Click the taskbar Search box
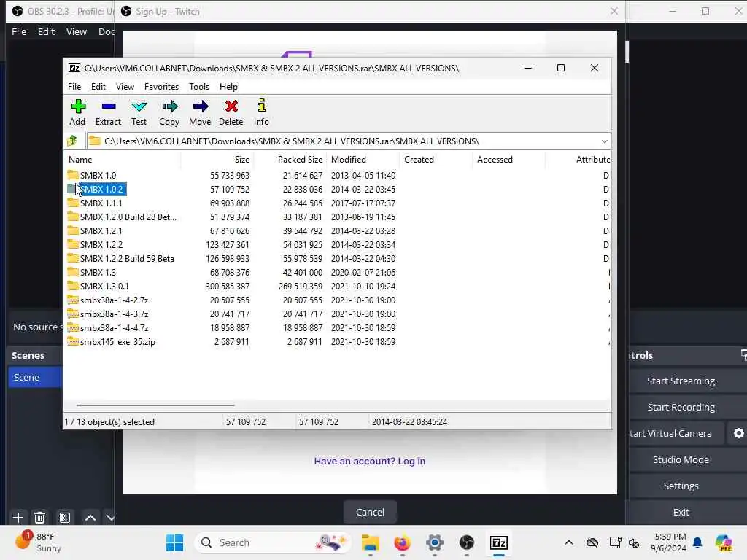Viewport: 747px width, 560px height. (x=273, y=542)
